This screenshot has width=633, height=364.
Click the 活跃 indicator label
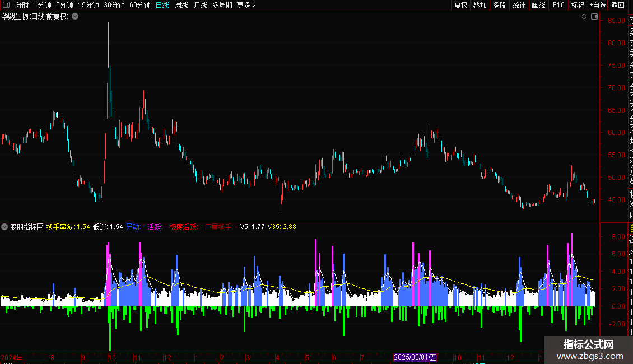(x=157, y=227)
